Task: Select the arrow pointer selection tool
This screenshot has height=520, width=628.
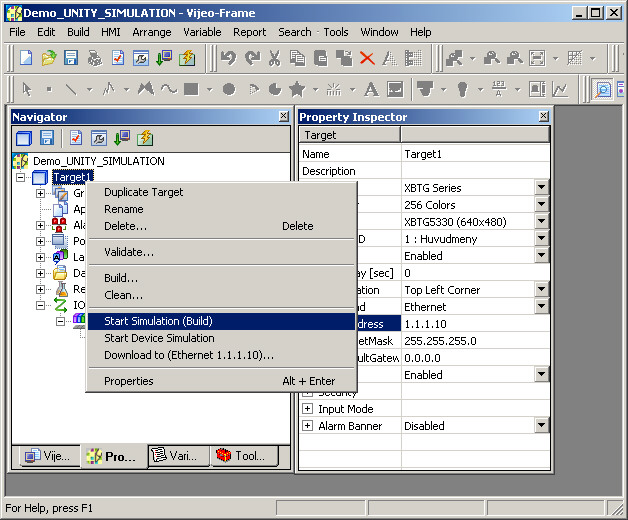Action: pos(26,89)
